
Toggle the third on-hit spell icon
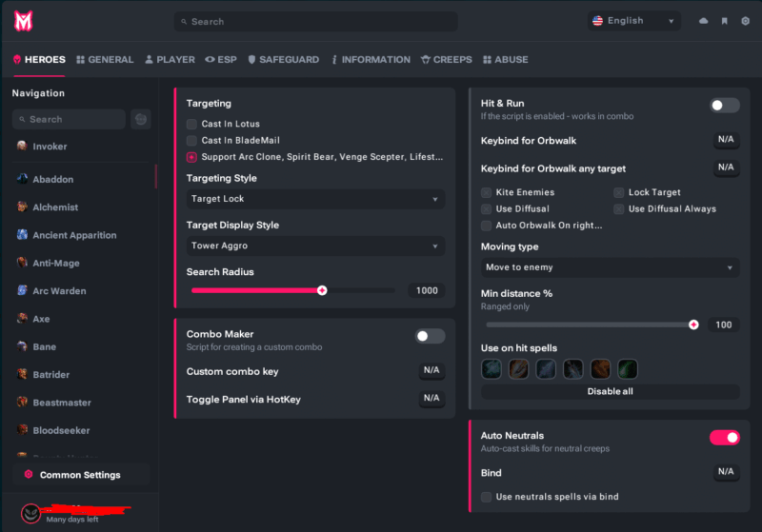546,369
